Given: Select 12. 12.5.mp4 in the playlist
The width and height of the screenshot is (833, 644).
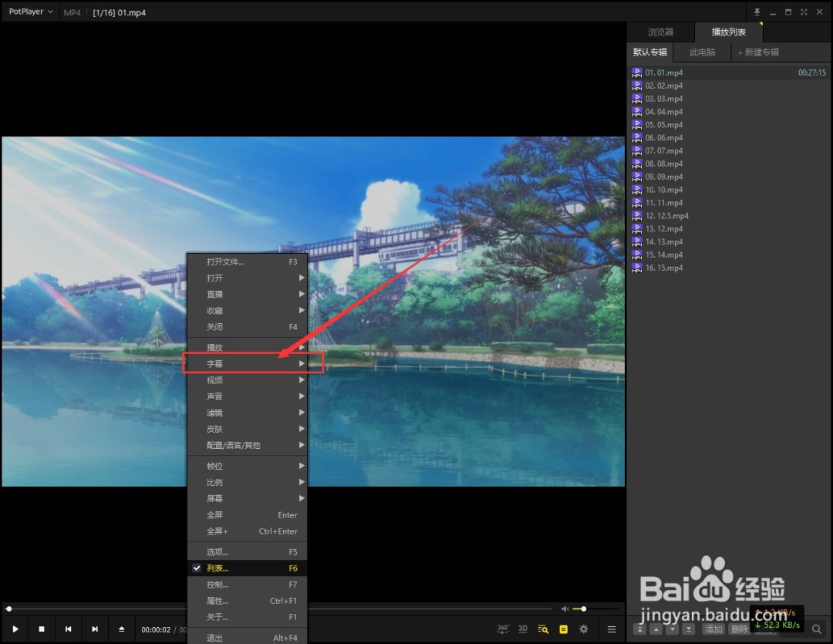Looking at the screenshot, I should (729, 216).
